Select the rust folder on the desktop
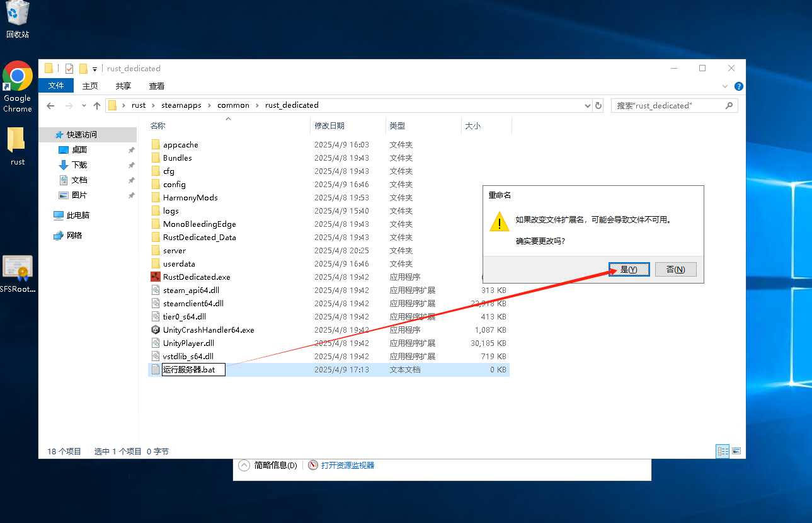The image size is (812, 523). [x=17, y=146]
